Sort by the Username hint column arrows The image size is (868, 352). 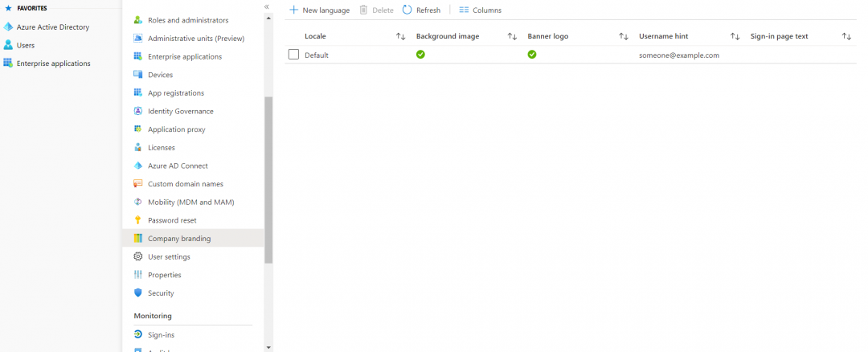(735, 36)
